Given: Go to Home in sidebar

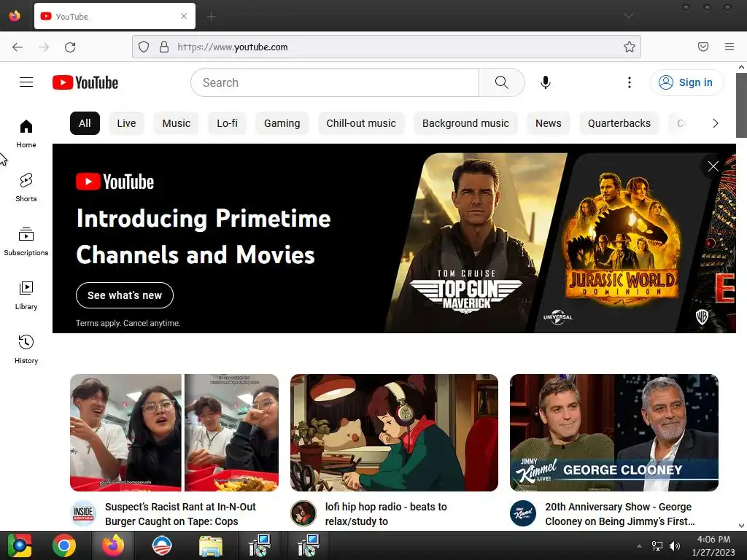Looking at the screenshot, I should click(x=26, y=134).
